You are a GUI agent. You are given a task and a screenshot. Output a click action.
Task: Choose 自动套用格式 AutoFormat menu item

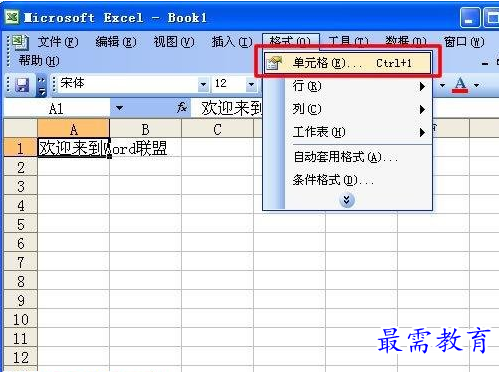click(x=347, y=157)
